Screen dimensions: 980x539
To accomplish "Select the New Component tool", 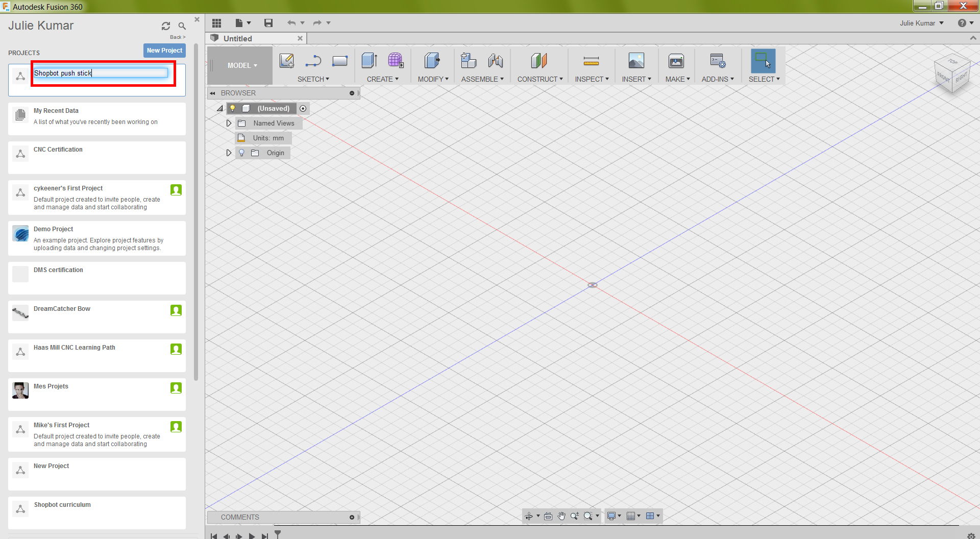I will 468,61.
